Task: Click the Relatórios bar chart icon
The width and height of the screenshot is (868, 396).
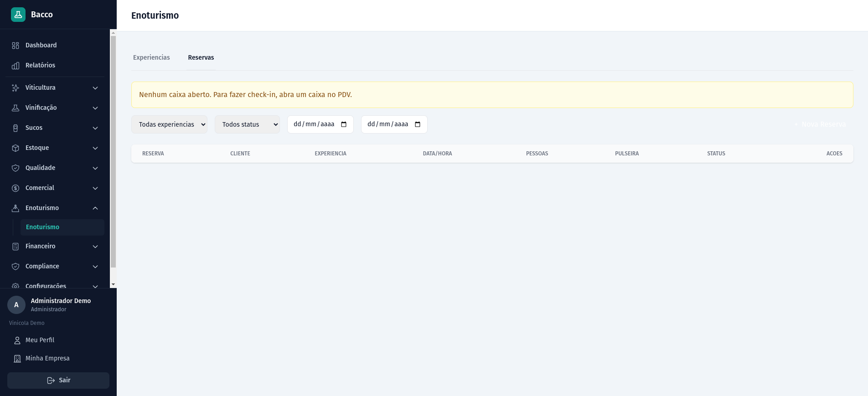Action: click(x=15, y=66)
